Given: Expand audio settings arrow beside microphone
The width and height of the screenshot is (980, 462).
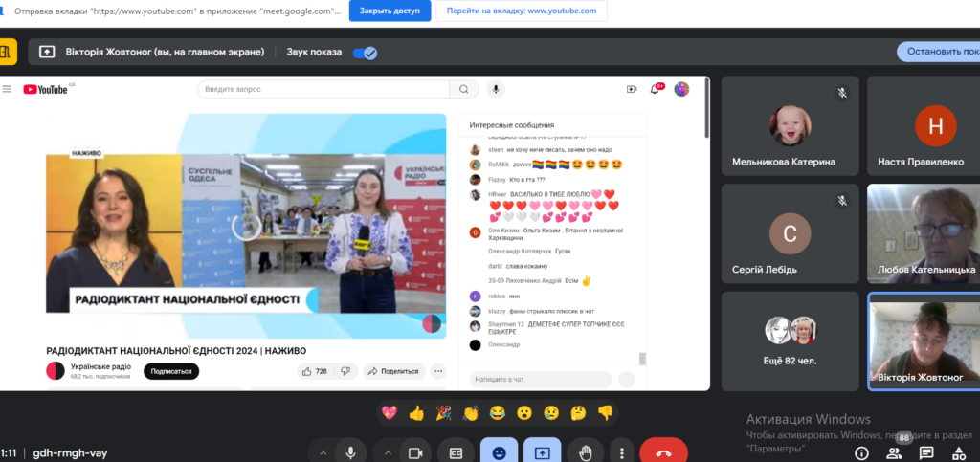Looking at the screenshot, I should 323,452.
